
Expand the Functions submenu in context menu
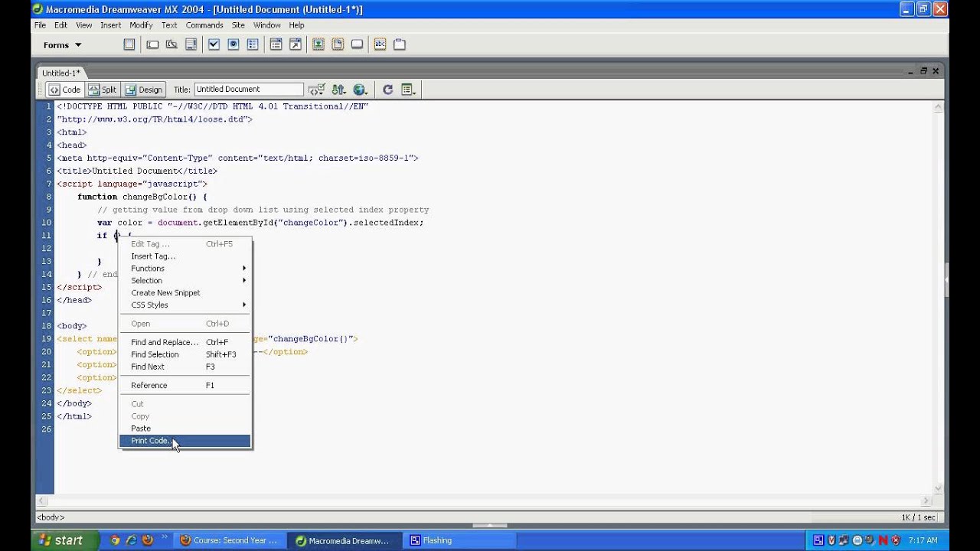click(185, 269)
